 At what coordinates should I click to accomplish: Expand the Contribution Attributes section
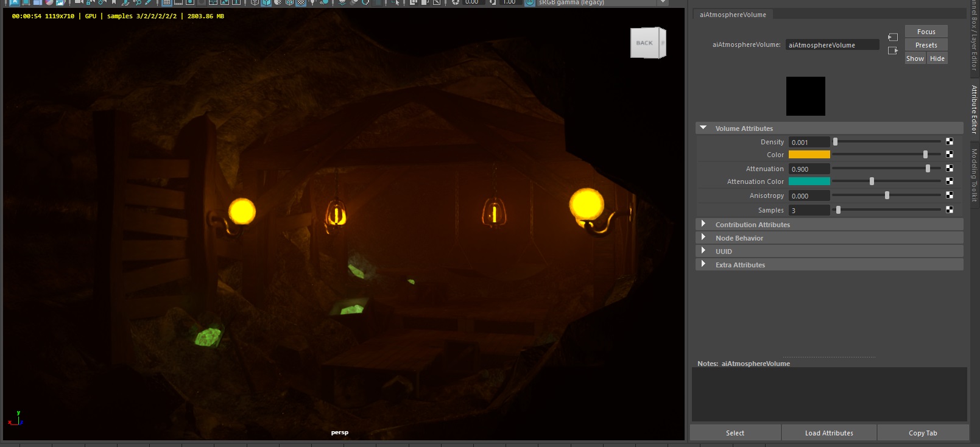[x=703, y=224]
